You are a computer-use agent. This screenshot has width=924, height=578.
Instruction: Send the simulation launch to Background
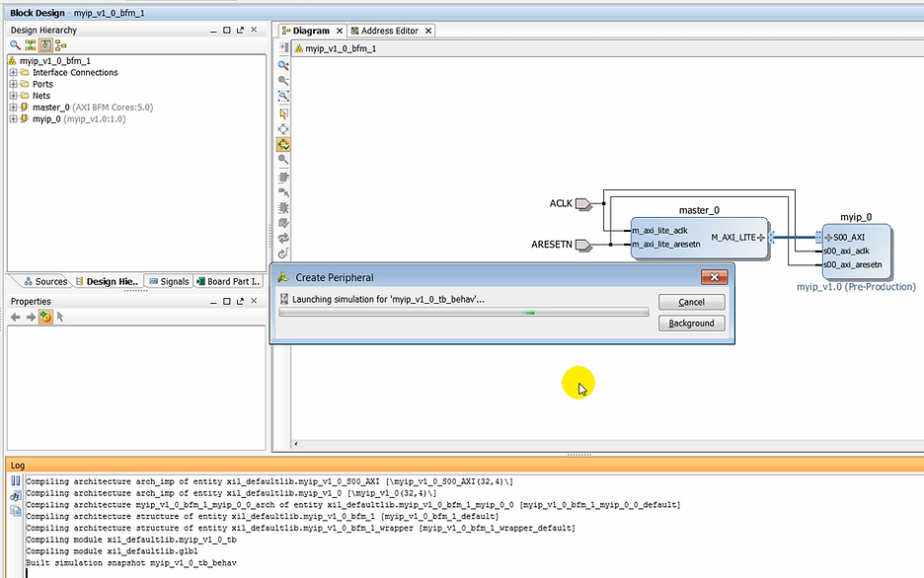[x=691, y=323]
